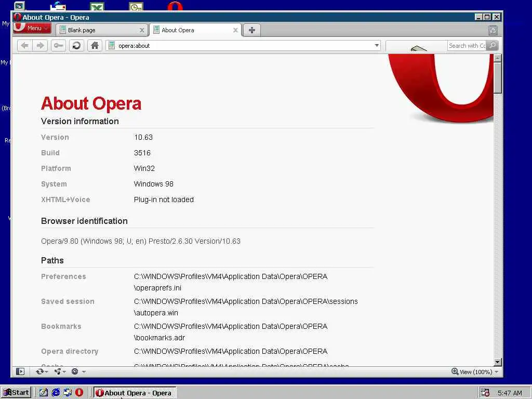Click the Task Scheduler tray icon

coord(485,393)
